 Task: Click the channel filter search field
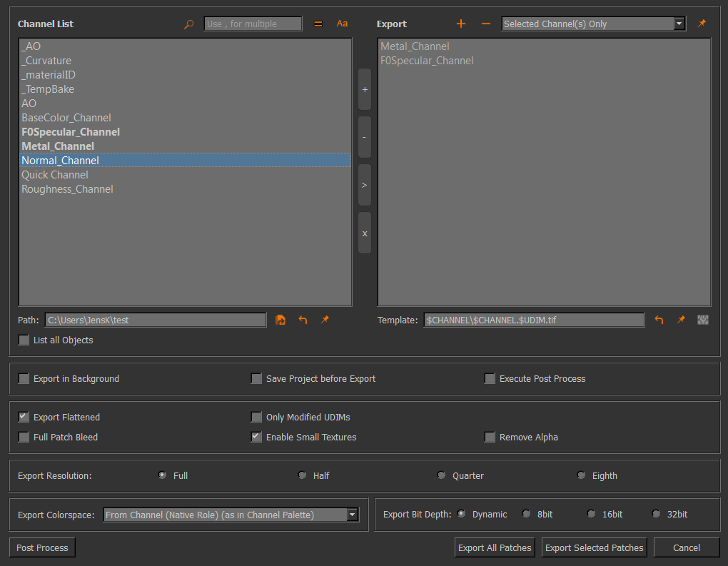(253, 24)
